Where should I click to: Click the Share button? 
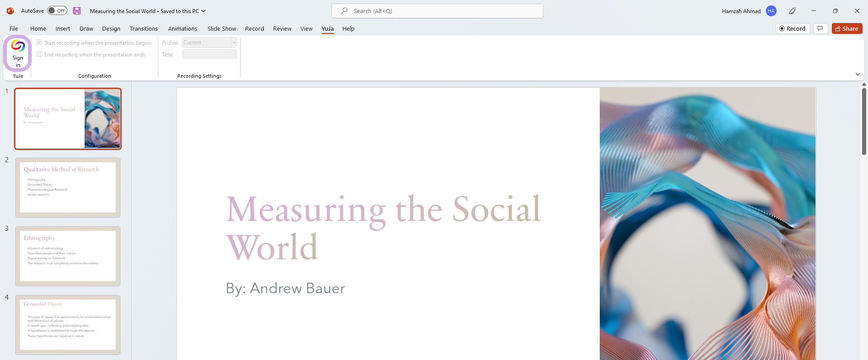847,28
